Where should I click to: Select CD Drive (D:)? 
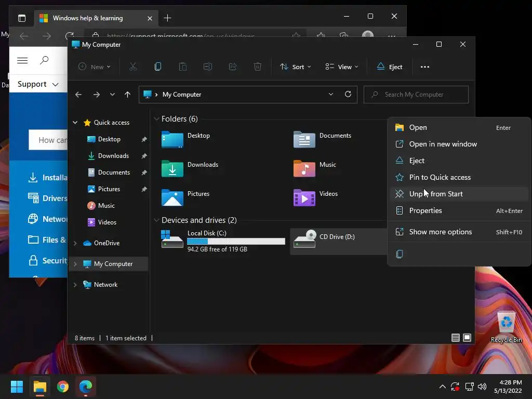338,241
